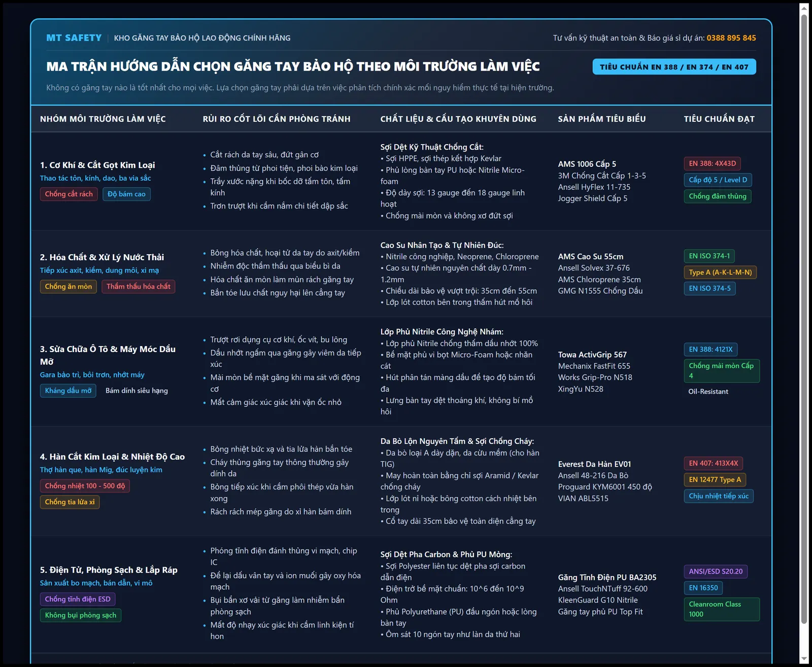This screenshot has height=667, width=812.
Task: Click the Chống mài mòn Cấp 4 badge
Action: click(x=721, y=371)
